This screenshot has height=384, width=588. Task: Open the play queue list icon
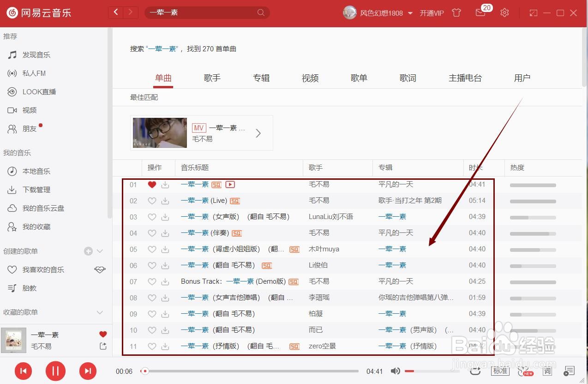(x=569, y=371)
